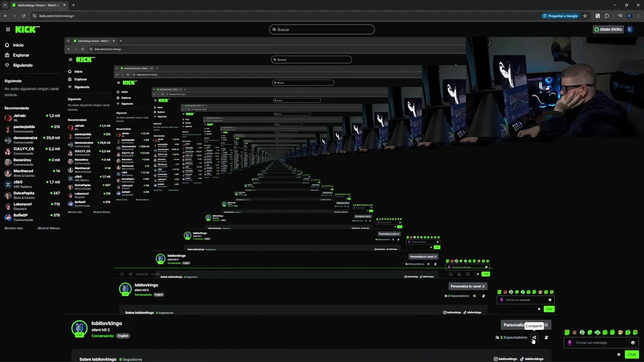Click the KICK logo
This screenshot has width=644, height=362.
pyautogui.click(x=27, y=30)
